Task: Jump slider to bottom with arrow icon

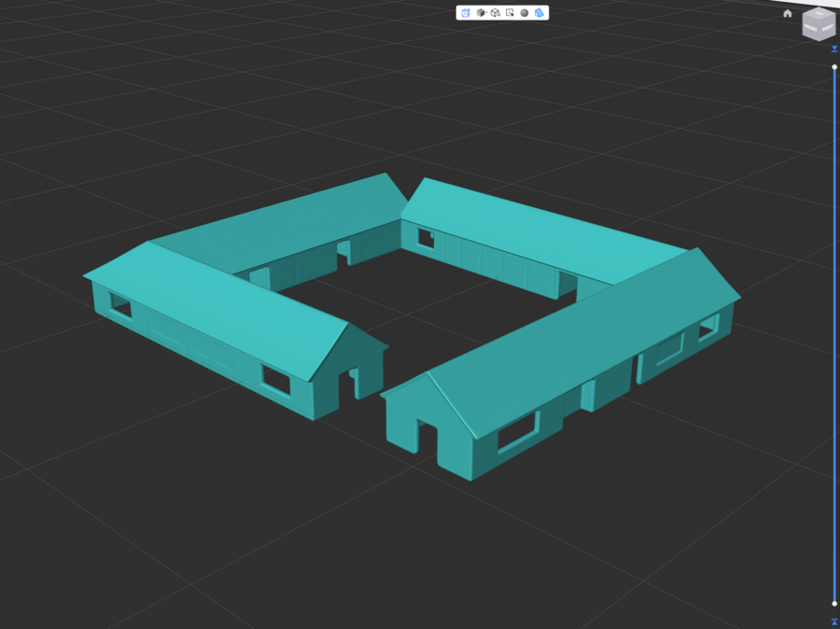Action: (x=834, y=622)
